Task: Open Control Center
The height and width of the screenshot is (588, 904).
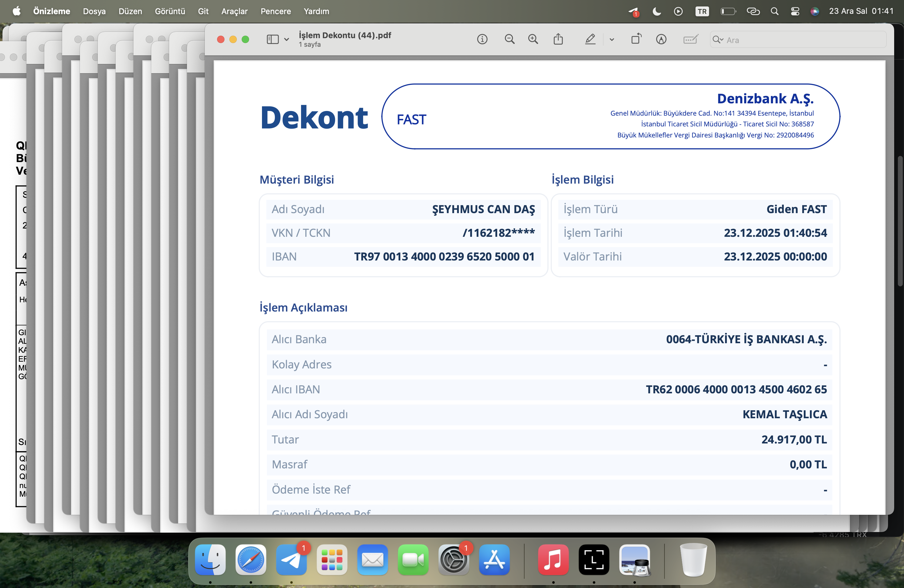Action: click(795, 11)
